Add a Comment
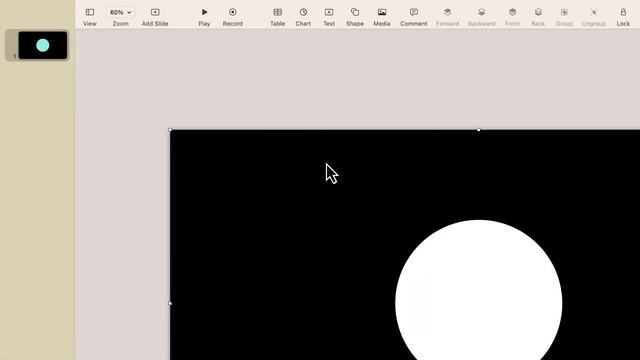 413,17
